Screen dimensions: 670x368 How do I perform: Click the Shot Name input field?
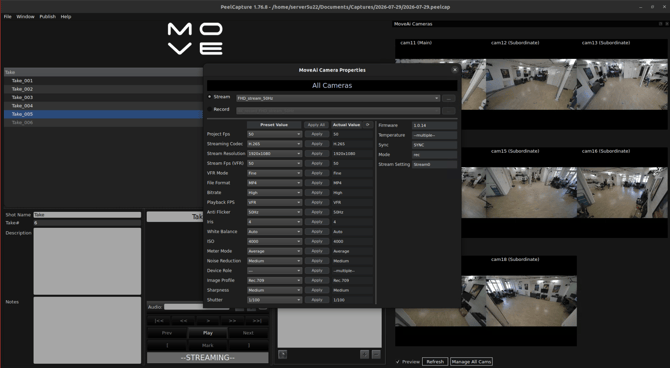click(x=87, y=215)
